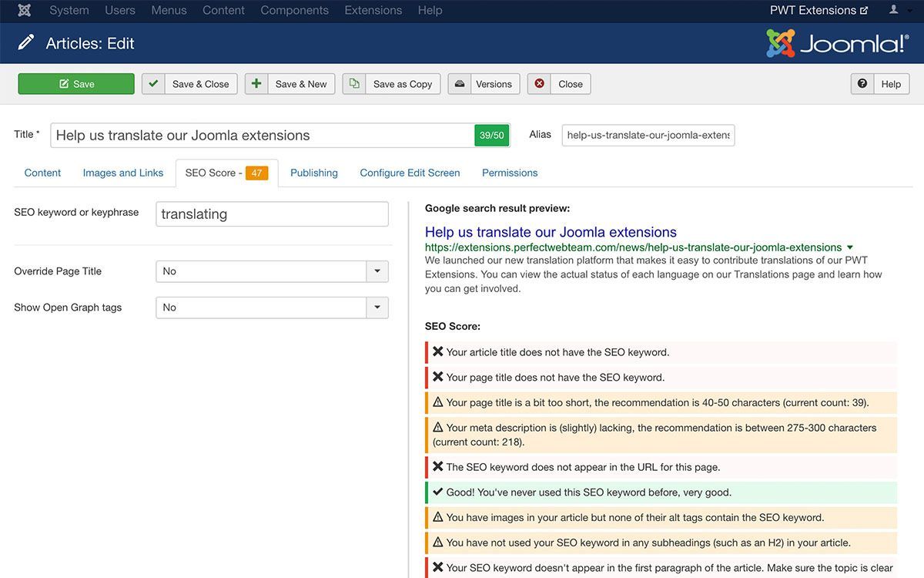This screenshot has height=578, width=924.
Task: Click the X icon on article title keyword warning
Action: (x=437, y=352)
